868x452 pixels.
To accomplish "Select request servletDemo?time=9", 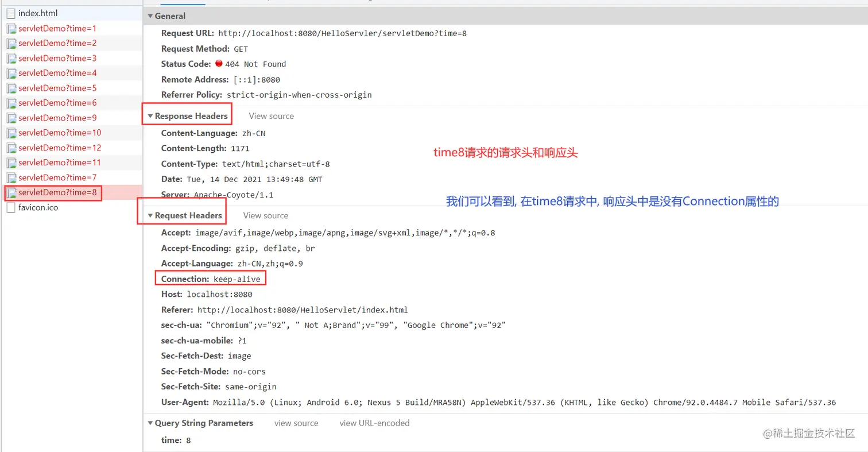I will [x=71, y=118].
